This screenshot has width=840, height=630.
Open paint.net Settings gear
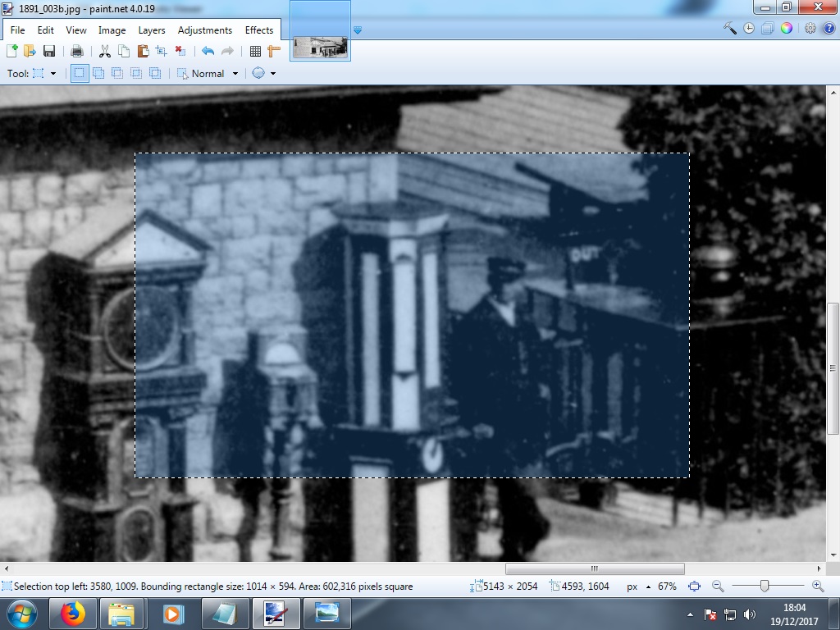pos(810,28)
